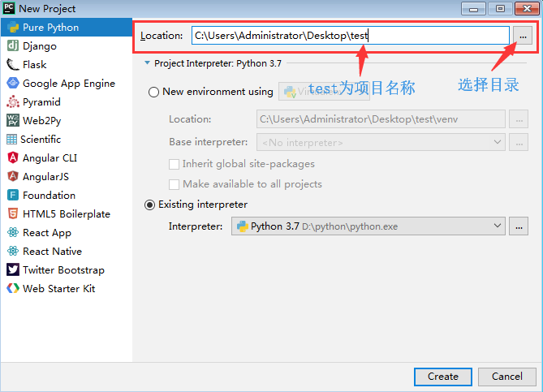Select the HTML5 Boilerplate list entry
The width and height of the screenshot is (543, 392).
pos(67,214)
